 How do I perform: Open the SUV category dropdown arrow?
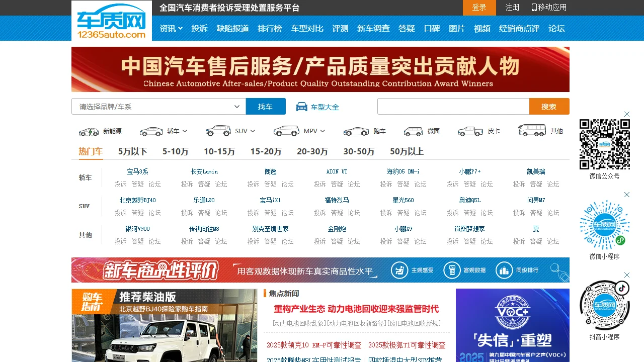point(253,130)
